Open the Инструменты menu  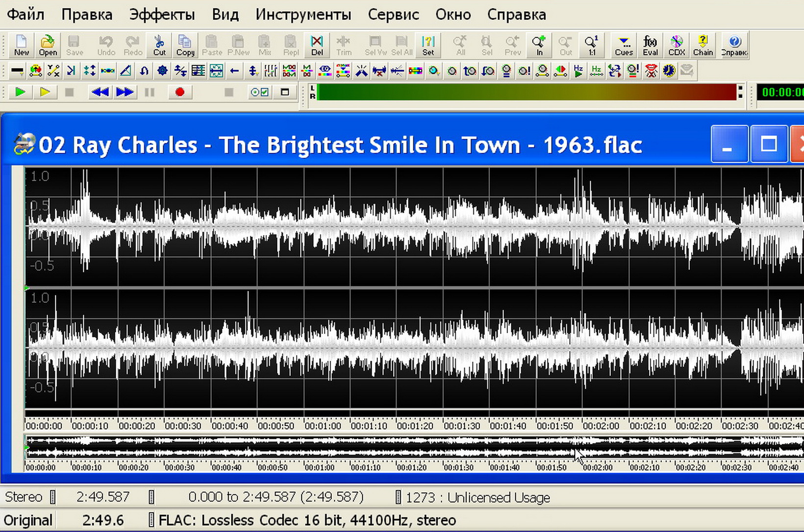303,15
